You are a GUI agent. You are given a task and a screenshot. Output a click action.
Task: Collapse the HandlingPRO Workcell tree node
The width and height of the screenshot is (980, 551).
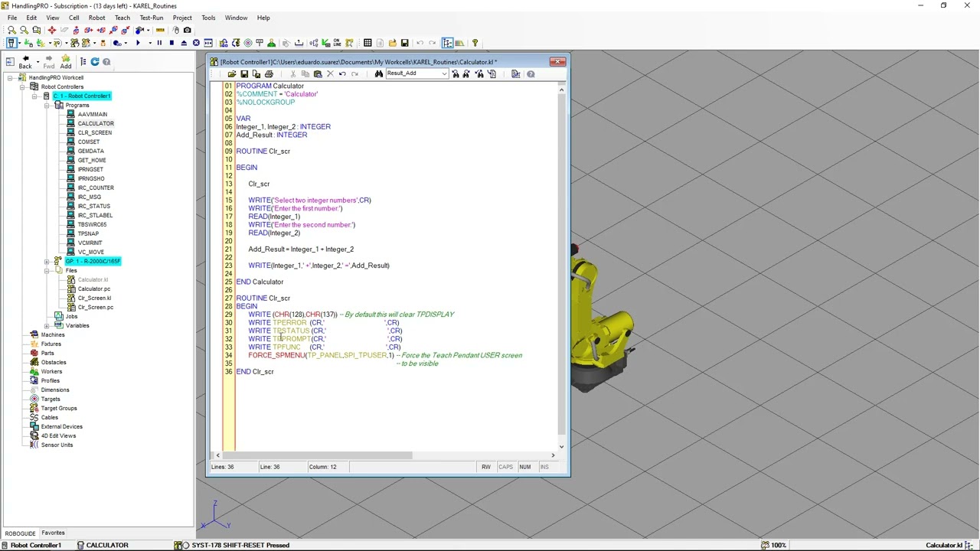10,77
